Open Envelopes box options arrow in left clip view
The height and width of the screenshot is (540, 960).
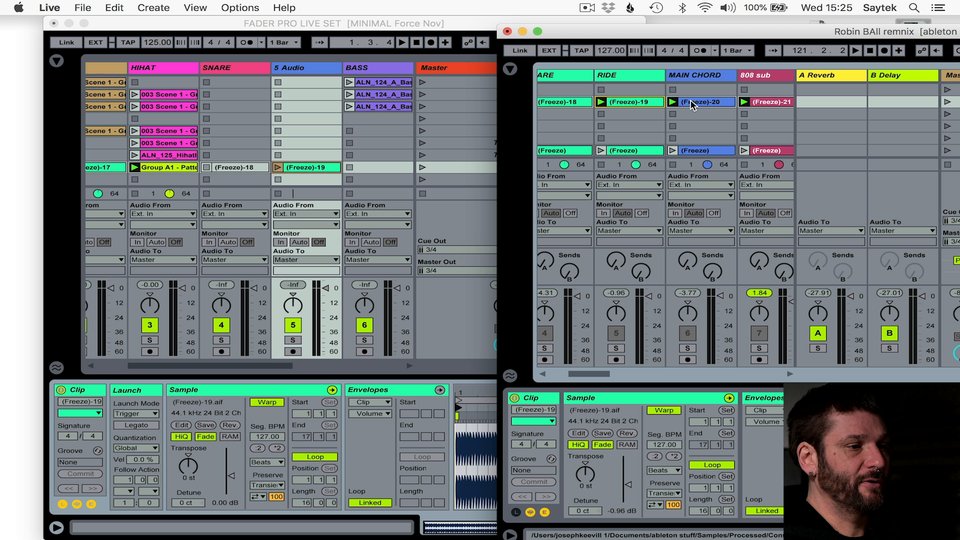coord(440,390)
